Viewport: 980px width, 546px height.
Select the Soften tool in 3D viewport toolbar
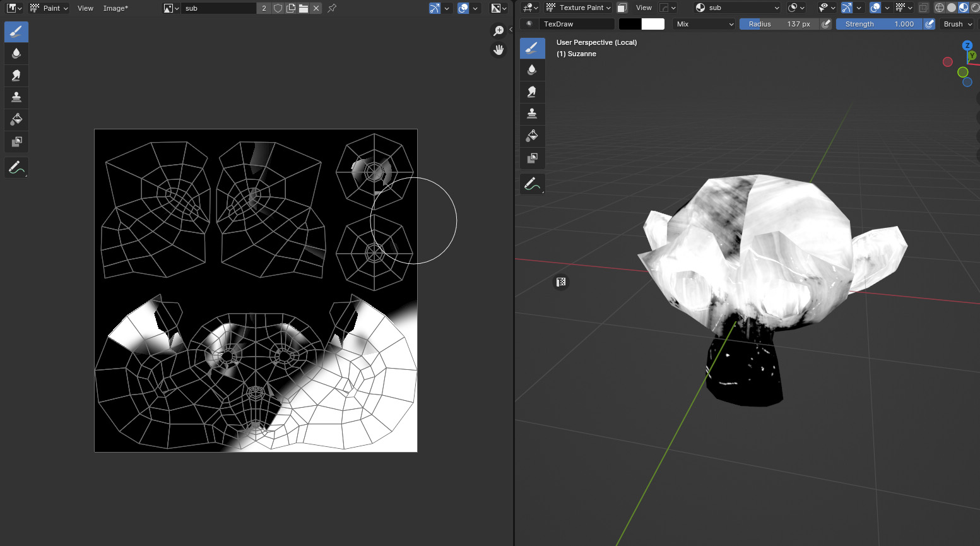(532, 70)
